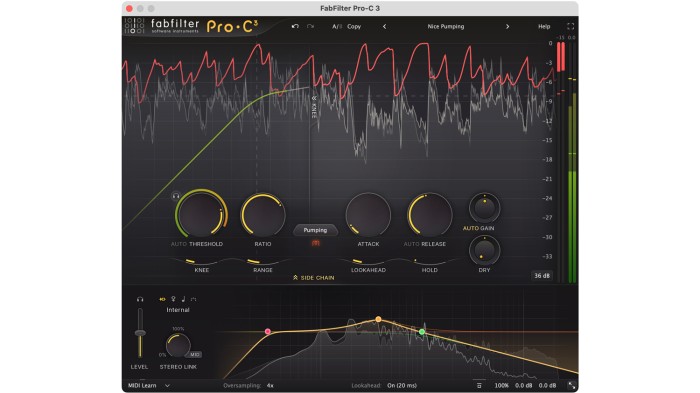Click the Dry knob
The image size is (700, 393).
pos(484,250)
